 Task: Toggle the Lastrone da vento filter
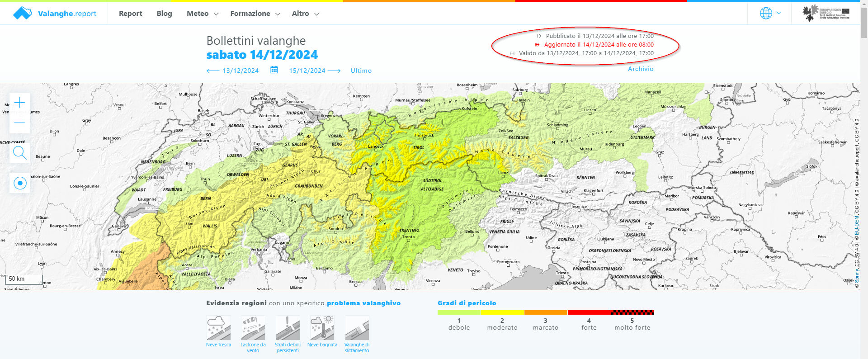point(253,328)
